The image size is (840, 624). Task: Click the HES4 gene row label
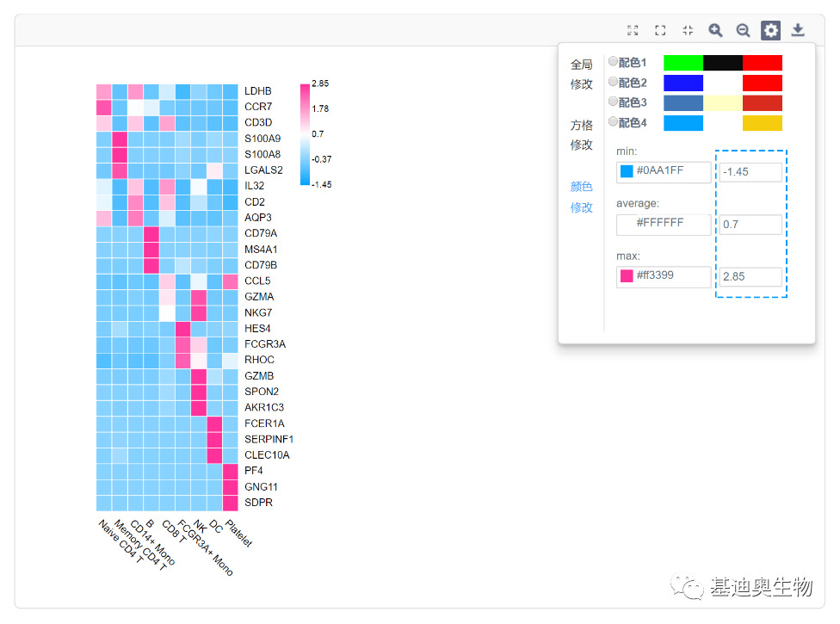257,328
